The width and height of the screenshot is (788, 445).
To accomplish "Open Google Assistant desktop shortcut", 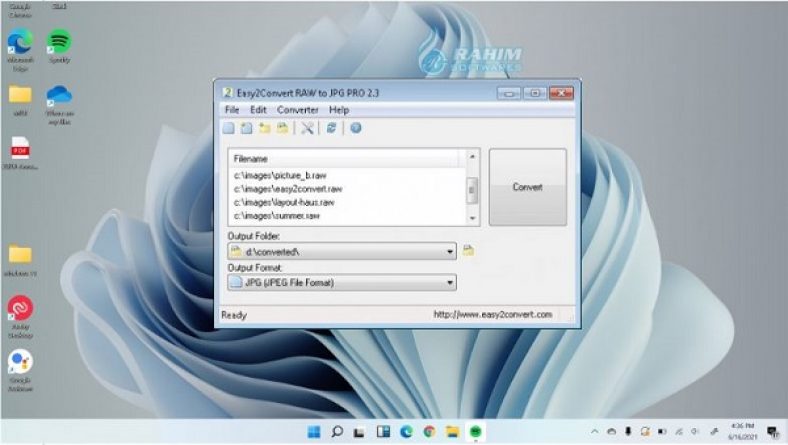I will click(20, 371).
